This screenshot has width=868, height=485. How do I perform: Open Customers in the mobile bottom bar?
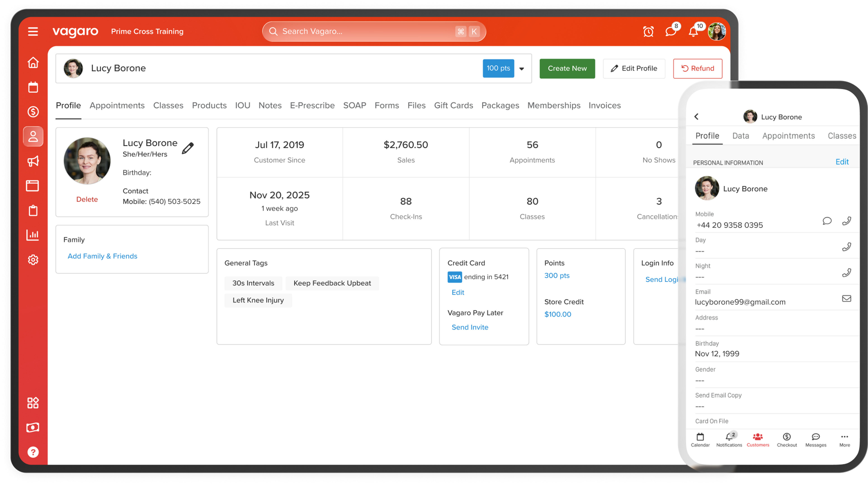coord(758,440)
